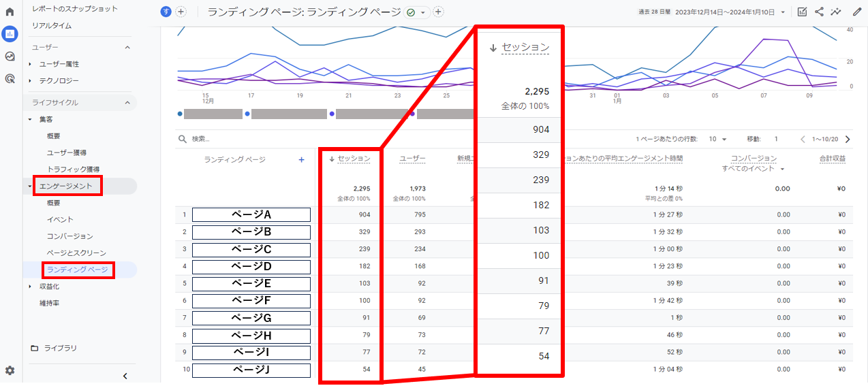The image size is (868, 388).
Task: Click the blue 'す' segment badge
Action: pos(166,12)
